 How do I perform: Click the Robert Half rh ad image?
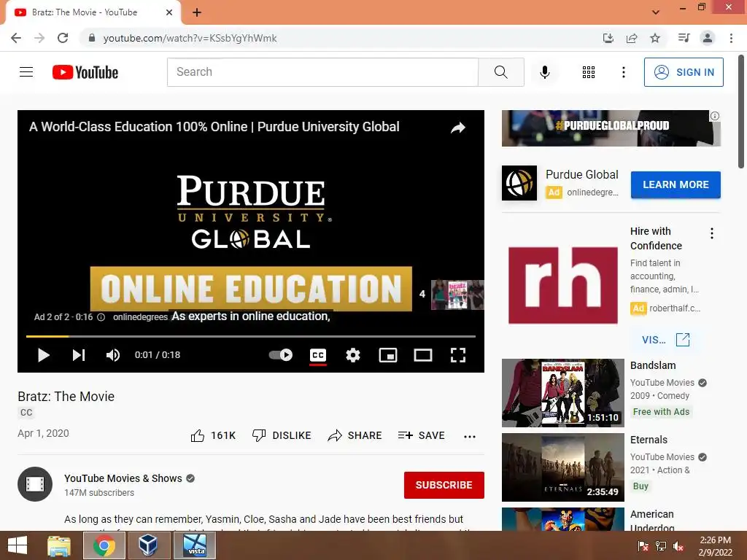[x=563, y=285]
